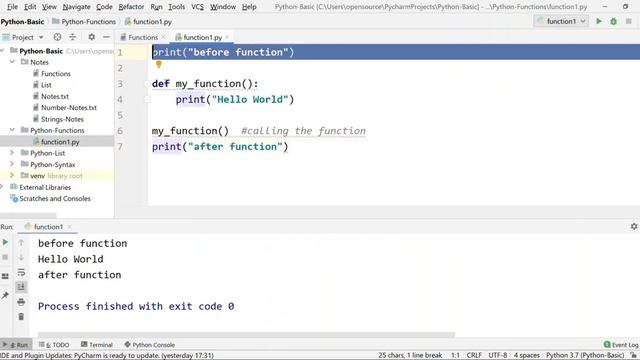Open the Edit menu

(30, 7)
